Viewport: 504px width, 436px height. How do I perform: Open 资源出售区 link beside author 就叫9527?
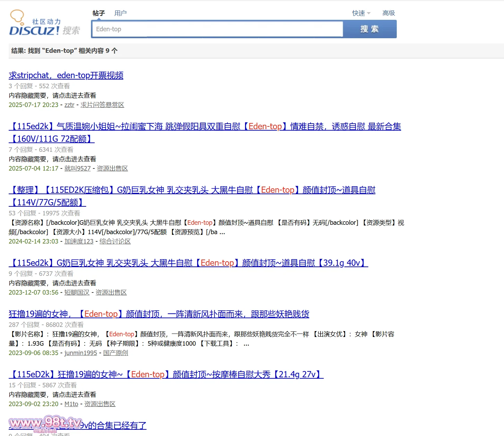click(x=112, y=168)
